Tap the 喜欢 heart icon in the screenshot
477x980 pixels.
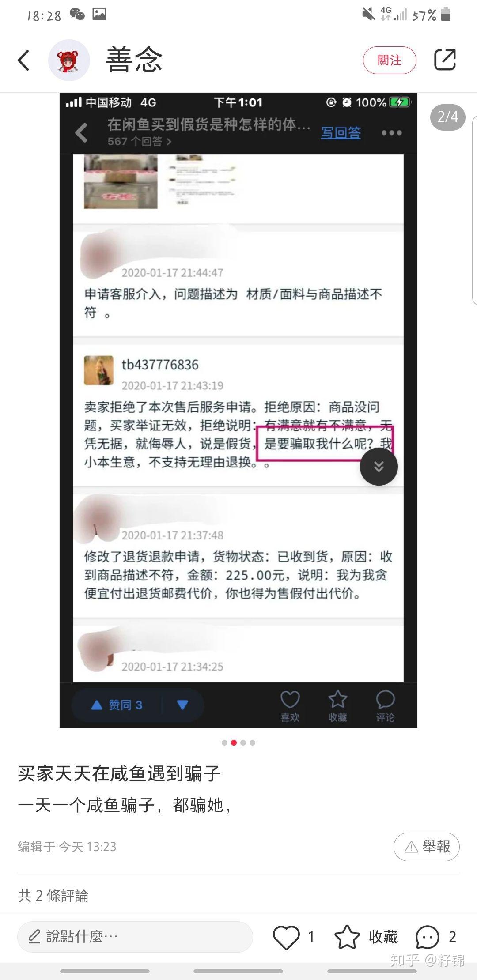[x=290, y=706]
